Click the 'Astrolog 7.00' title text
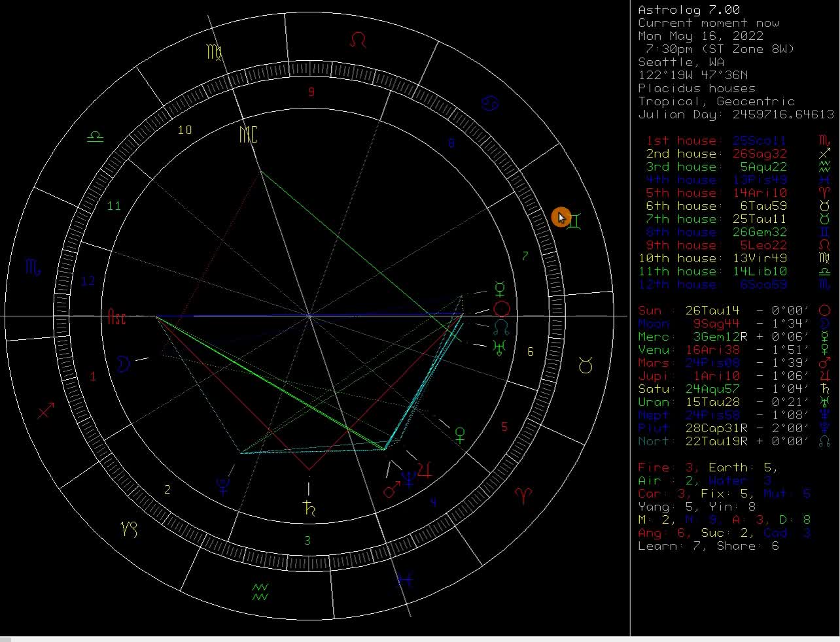The height and width of the screenshot is (642, 840). [689, 10]
